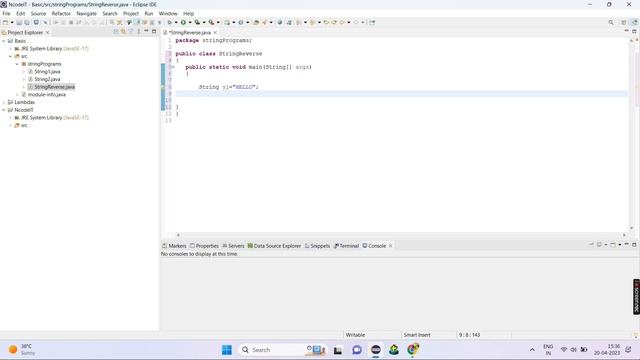Viewport: 640px width, 360px height.
Task: Open the Search menu
Action: [x=110, y=13]
